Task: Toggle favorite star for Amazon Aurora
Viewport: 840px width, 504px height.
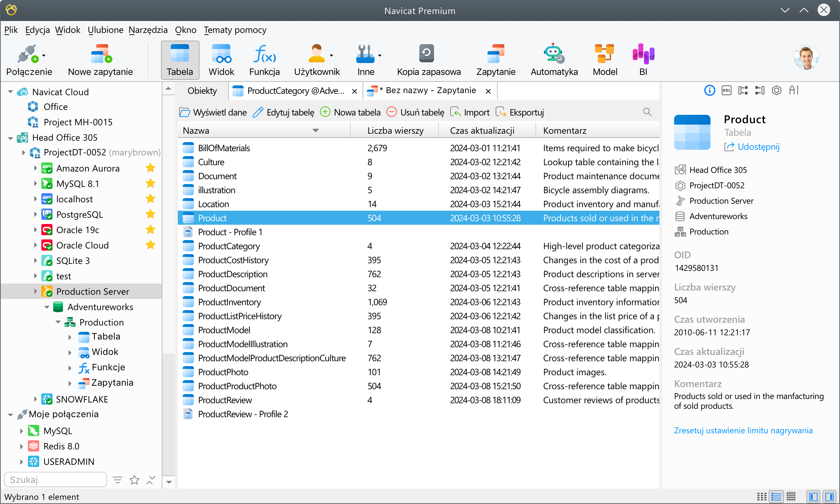Action: click(x=150, y=168)
